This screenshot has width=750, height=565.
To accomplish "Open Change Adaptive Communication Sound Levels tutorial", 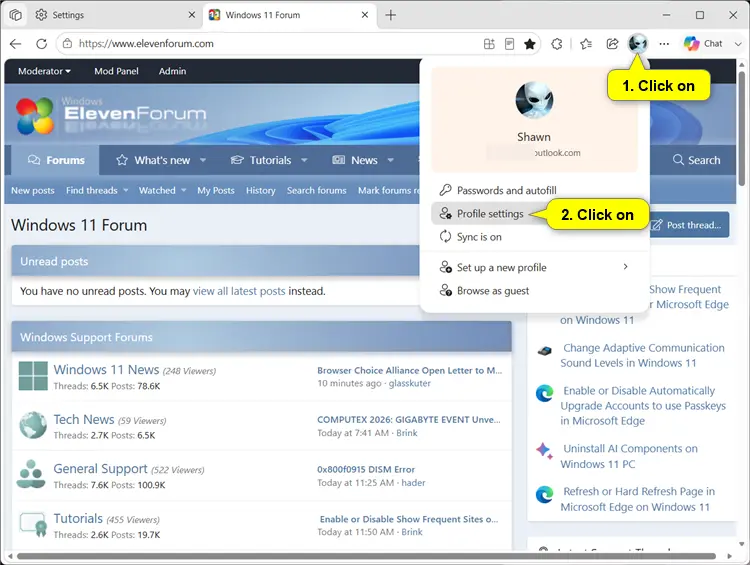I will [x=642, y=355].
